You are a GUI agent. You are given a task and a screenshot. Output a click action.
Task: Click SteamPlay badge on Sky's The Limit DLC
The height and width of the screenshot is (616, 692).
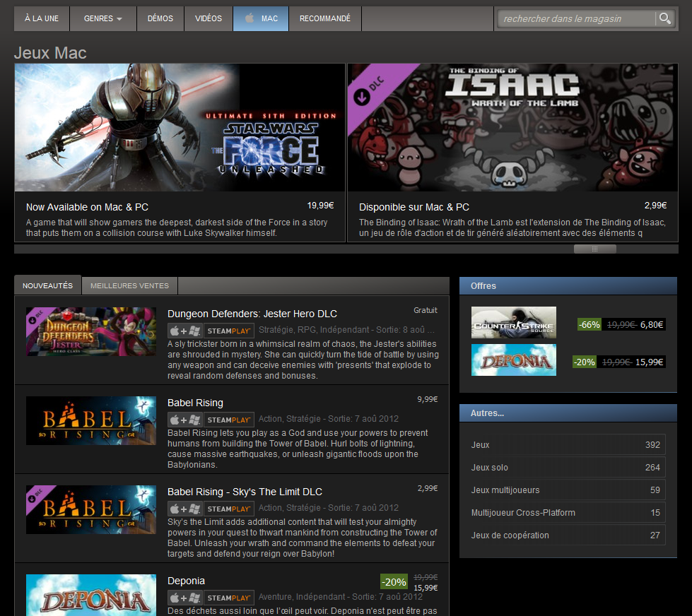pos(228,509)
